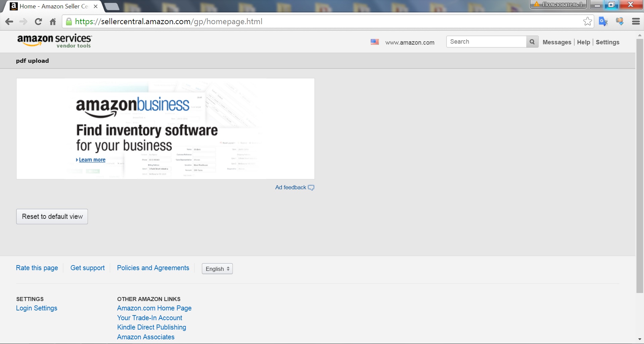Viewport: 644px width, 344px height.
Task: Open the English language dropdown
Action: 217,269
